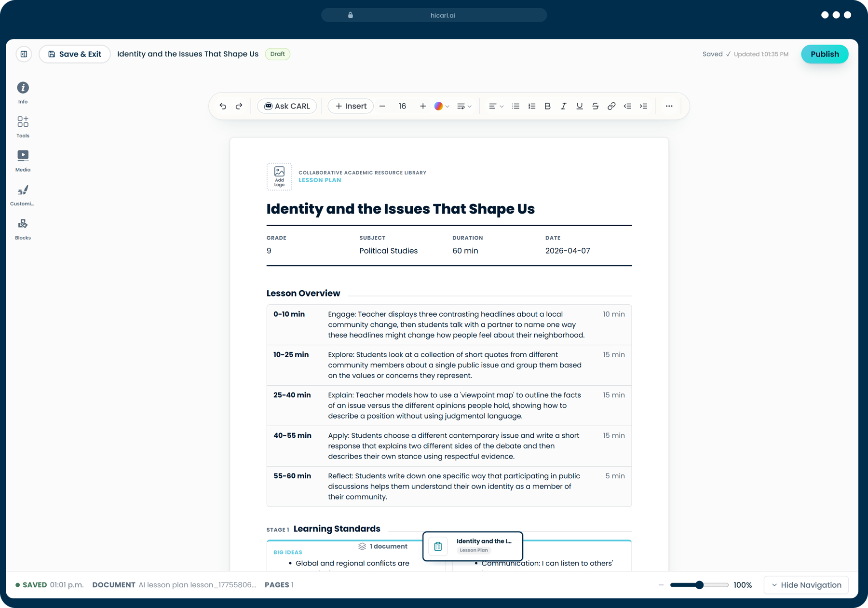
Task: Click the 55-60 min Reflect row
Action: point(449,486)
